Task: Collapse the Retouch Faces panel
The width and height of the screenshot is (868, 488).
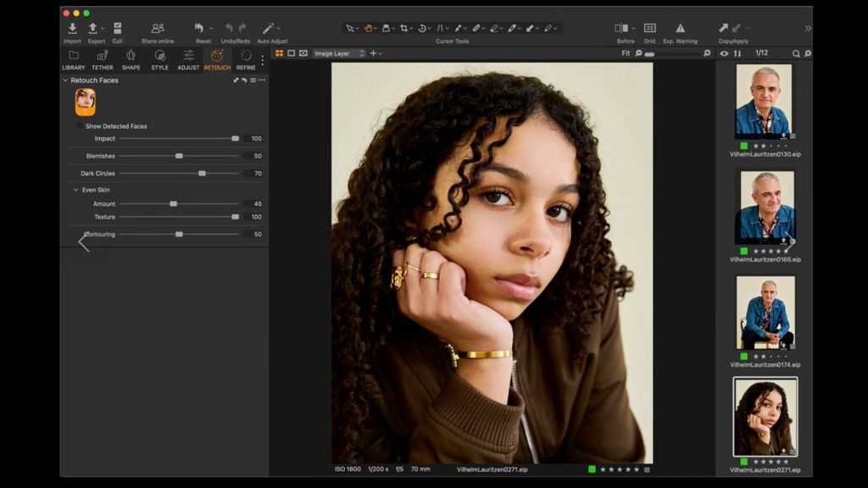Action: click(64, 80)
